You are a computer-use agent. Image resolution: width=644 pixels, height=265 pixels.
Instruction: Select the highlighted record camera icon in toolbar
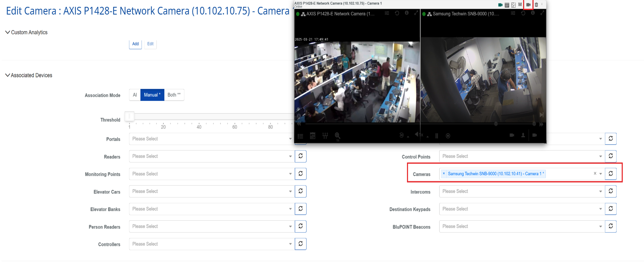528,4
